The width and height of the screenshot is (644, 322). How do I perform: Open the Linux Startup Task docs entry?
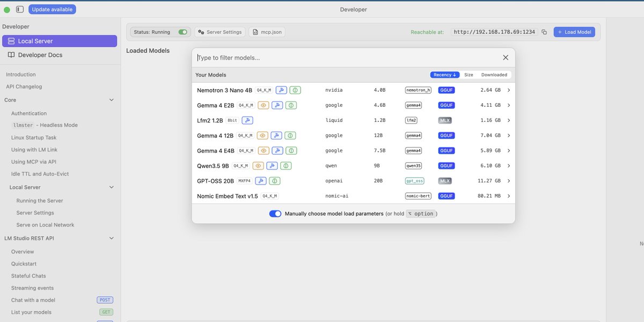[34, 138]
